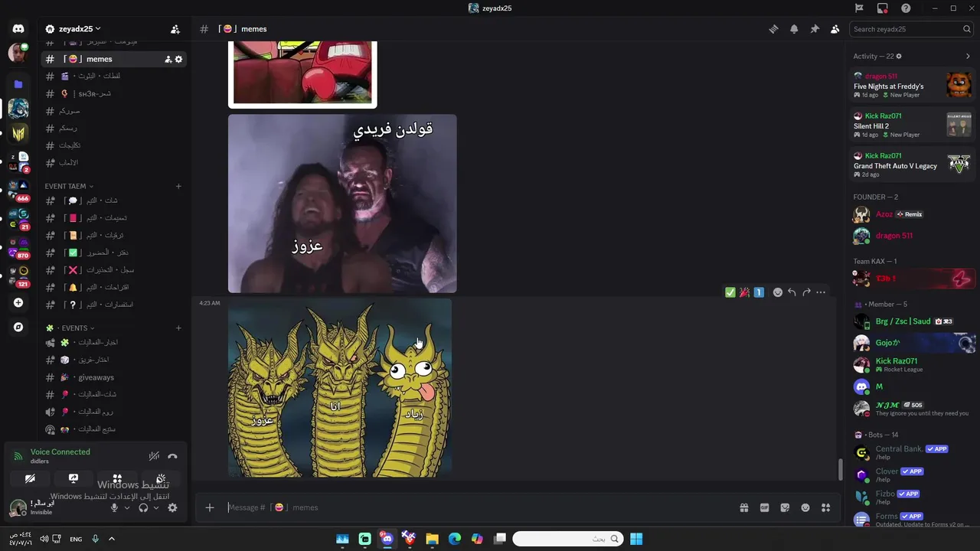
Task: Open the Threads icon in channel header
Action: click(773, 29)
